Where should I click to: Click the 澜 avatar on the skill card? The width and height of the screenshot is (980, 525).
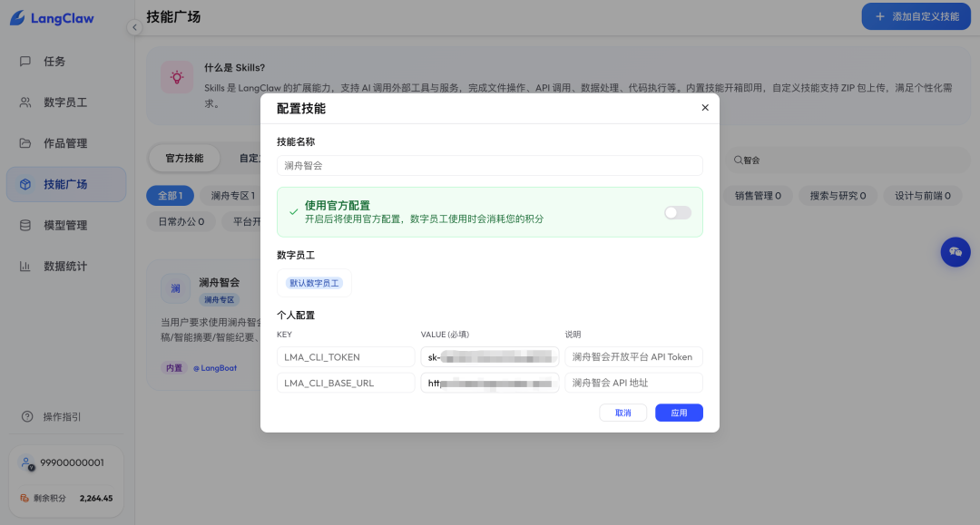(176, 288)
